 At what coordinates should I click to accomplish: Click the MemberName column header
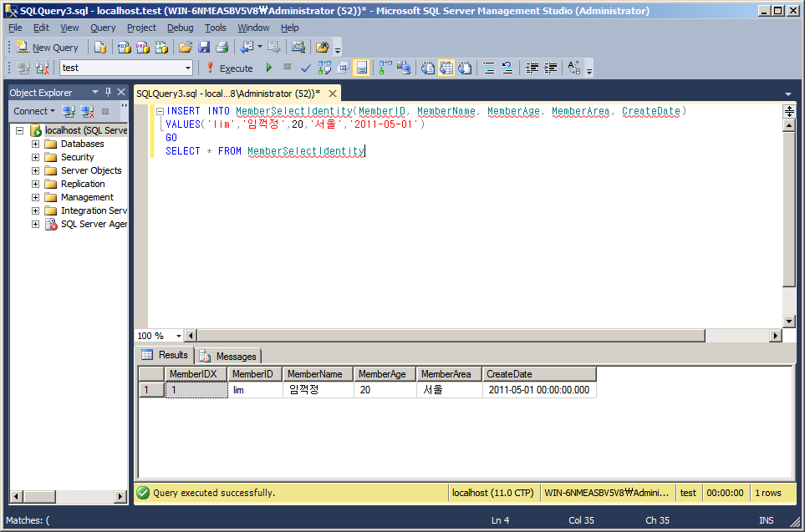coord(318,374)
